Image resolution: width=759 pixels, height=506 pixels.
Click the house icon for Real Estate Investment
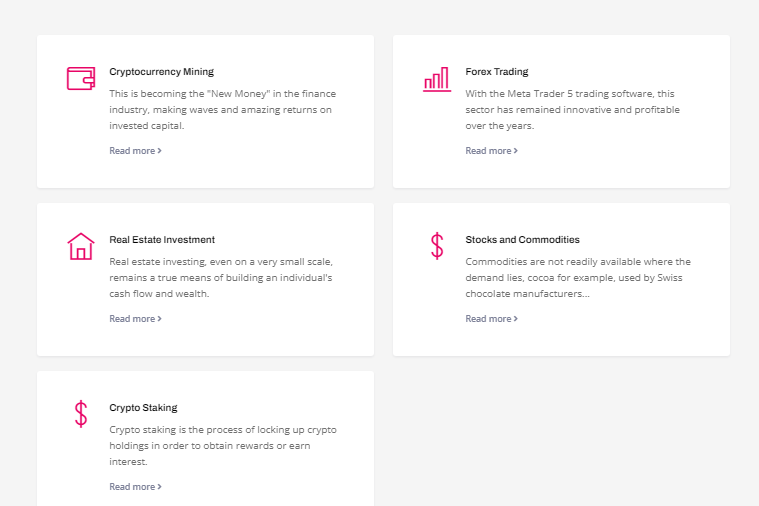click(x=81, y=246)
